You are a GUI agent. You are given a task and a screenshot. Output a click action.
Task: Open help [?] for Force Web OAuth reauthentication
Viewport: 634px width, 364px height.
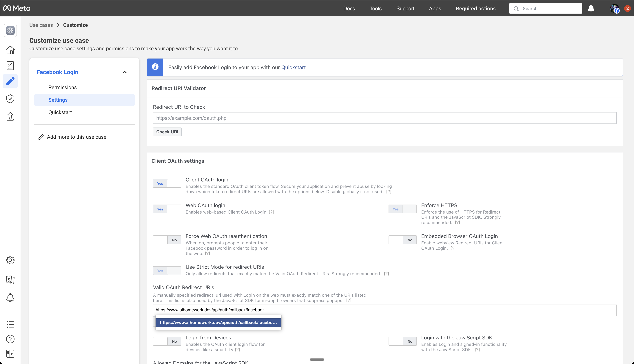[x=207, y=254]
